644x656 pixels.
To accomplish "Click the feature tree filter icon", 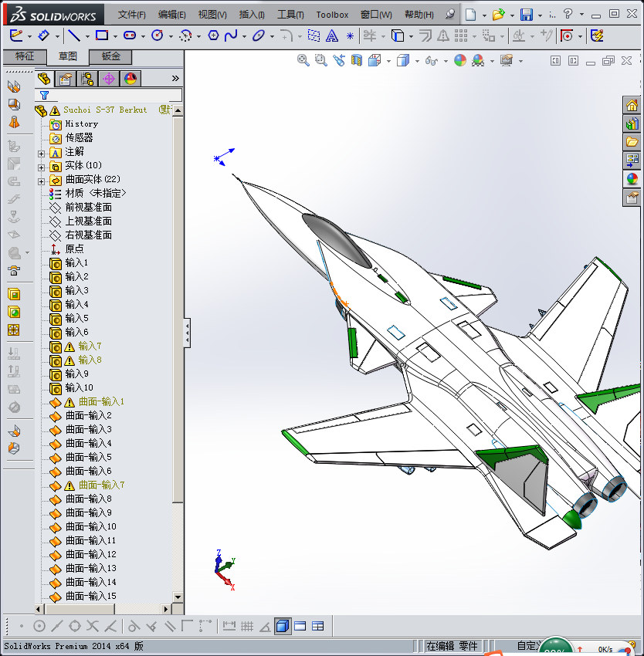I will point(44,96).
